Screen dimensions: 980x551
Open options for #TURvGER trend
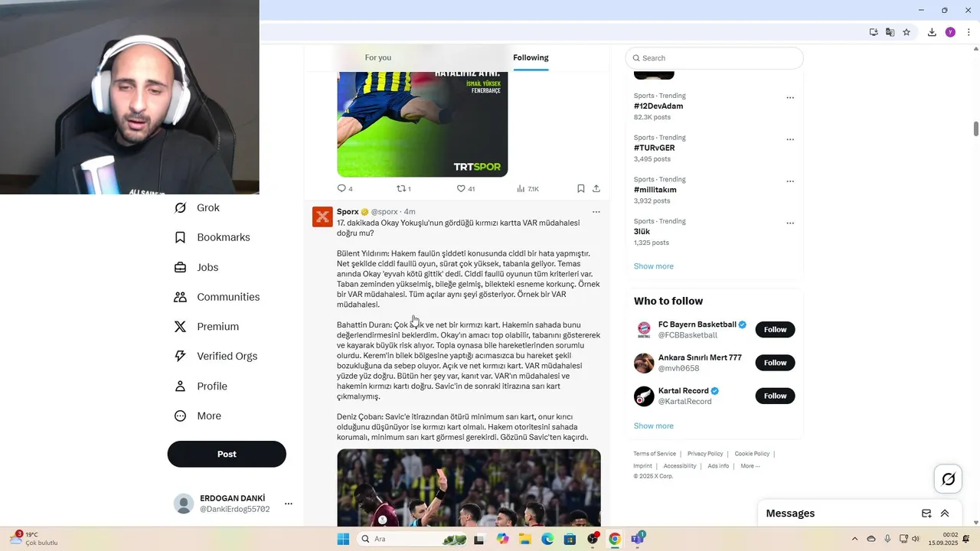point(790,140)
